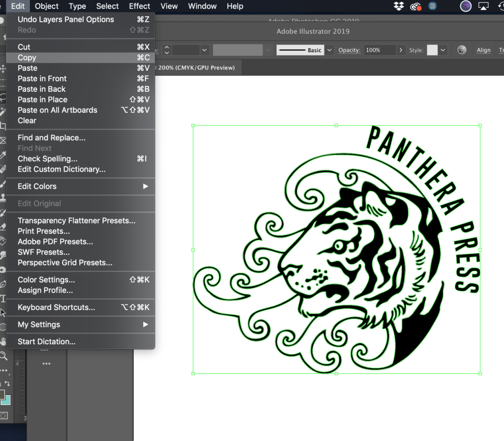The width and height of the screenshot is (504, 441).
Task: Open the Dropbox menu bar icon
Action: 399,6
